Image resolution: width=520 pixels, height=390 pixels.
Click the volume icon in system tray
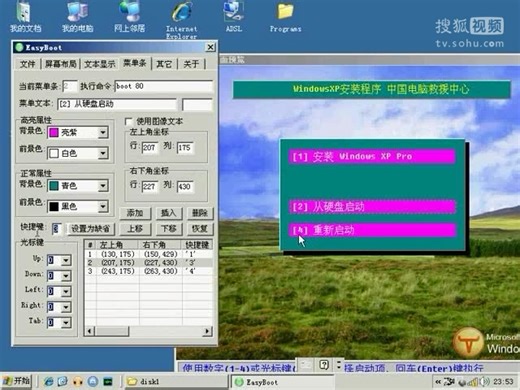coord(485,382)
